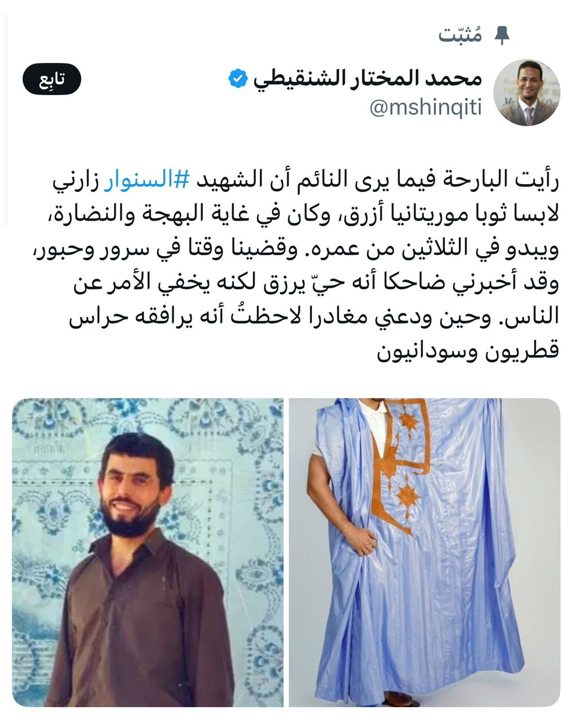Open profile name محمد المختار الشنقيطي
572x728 pixels.
tap(367, 79)
